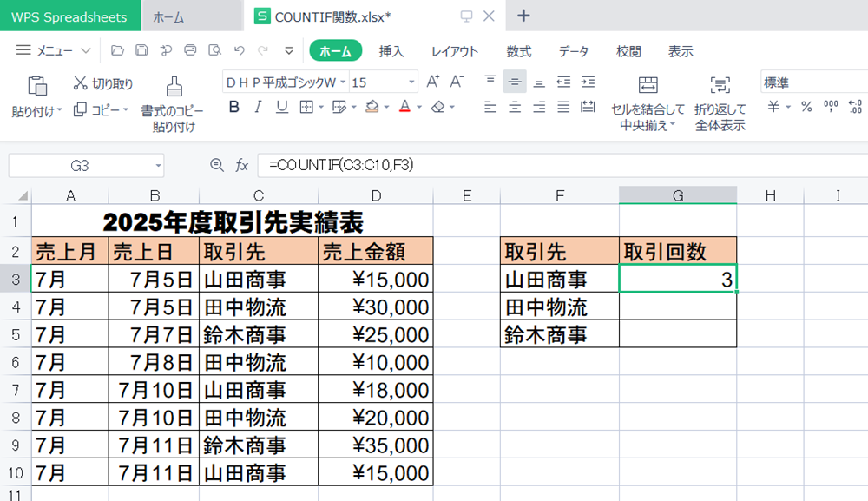The width and height of the screenshot is (868, 501).
Task: Align text to top
Action: click(x=490, y=82)
